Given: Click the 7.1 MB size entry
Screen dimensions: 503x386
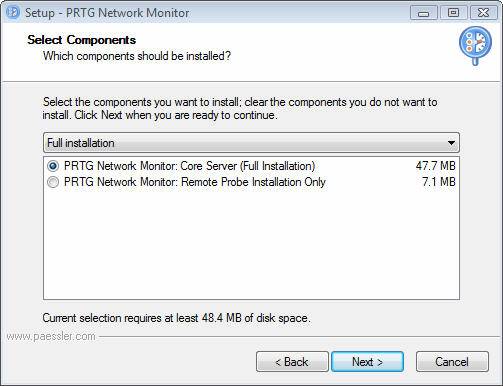Looking at the screenshot, I should [439, 182].
